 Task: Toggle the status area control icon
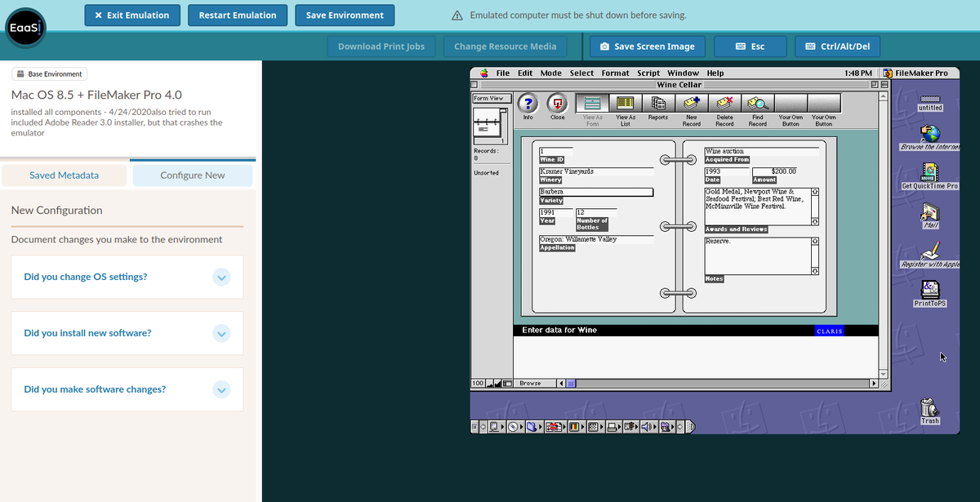click(x=507, y=384)
